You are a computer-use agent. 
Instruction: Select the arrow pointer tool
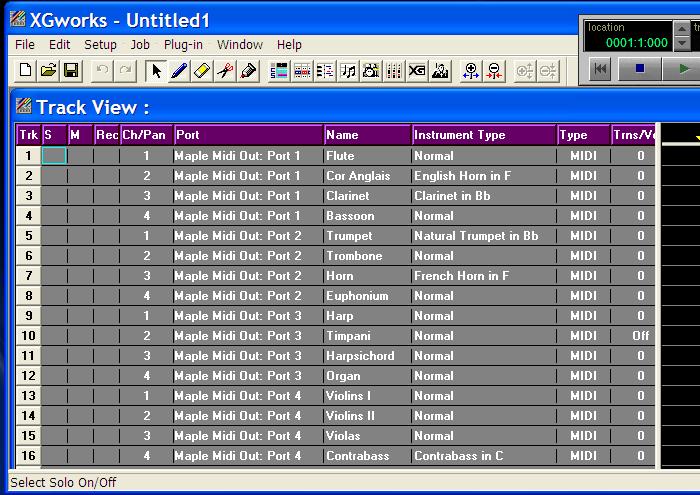tap(156, 71)
